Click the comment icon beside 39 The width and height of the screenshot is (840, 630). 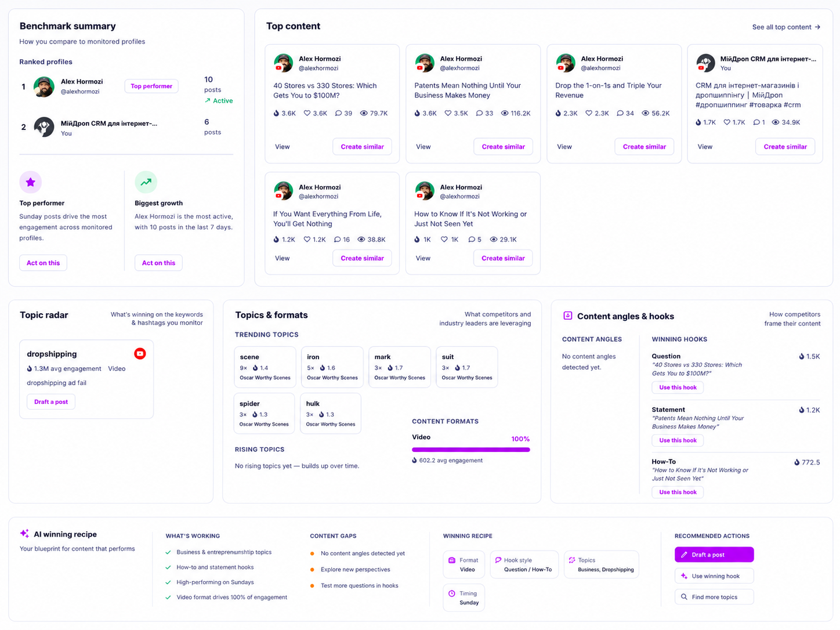tap(338, 113)
